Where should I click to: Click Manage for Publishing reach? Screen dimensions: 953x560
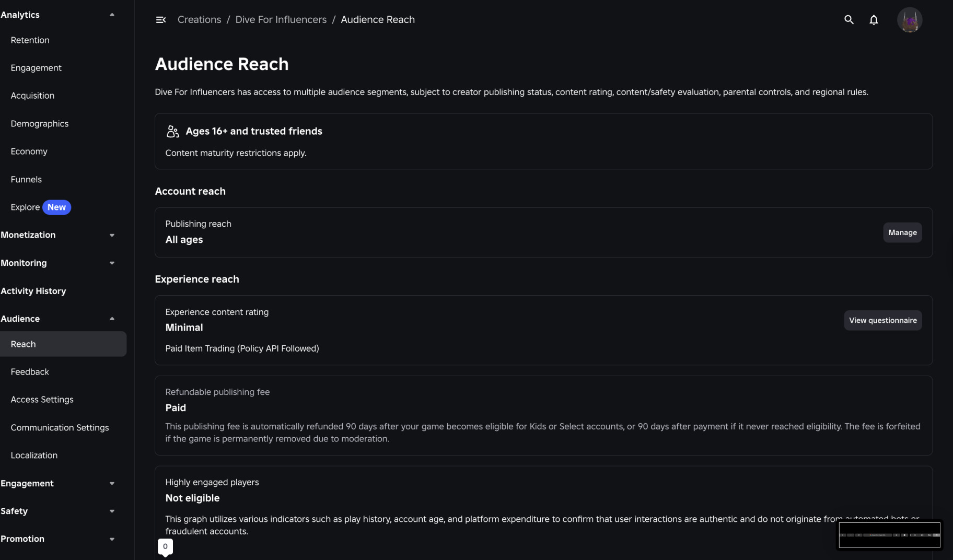(x=902, y=232)
